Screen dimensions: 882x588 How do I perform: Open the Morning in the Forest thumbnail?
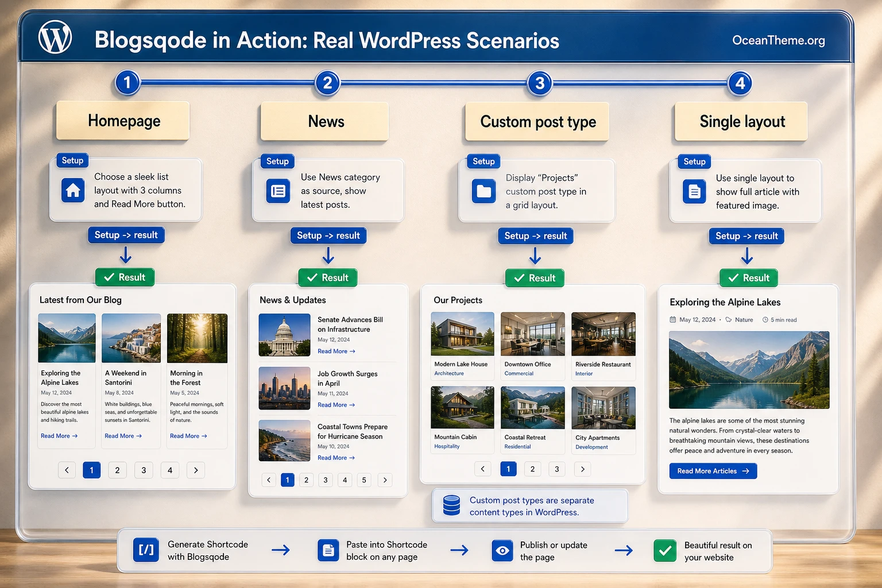click(197, 338)
